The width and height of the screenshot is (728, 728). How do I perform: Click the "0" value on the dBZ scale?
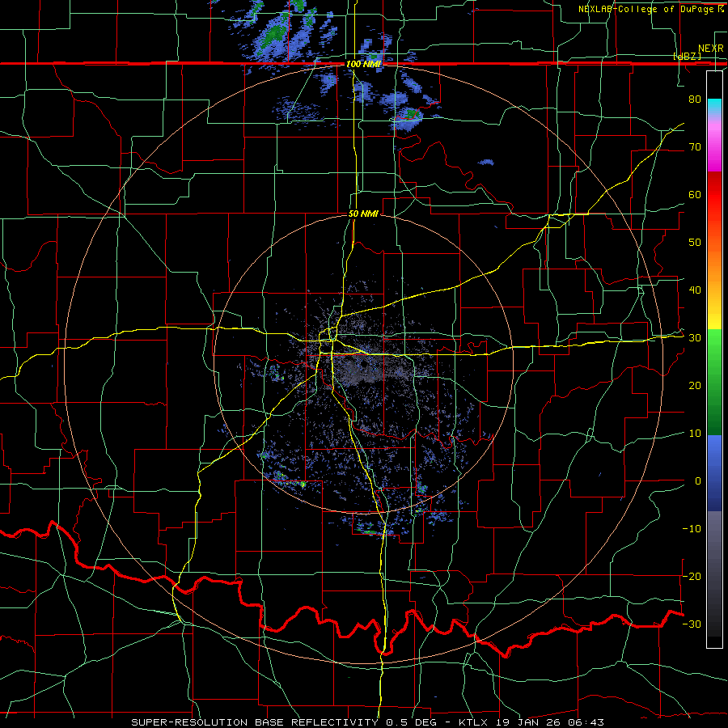click(x=698, y=481)
